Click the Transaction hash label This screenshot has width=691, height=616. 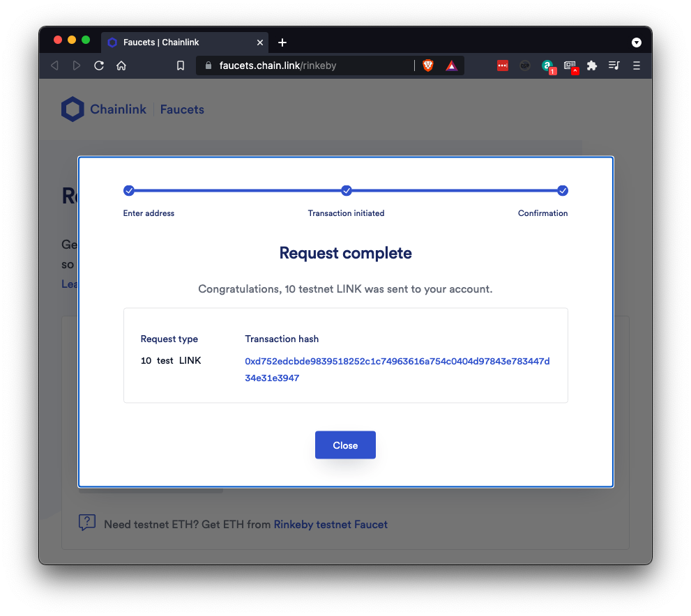coord(282,339)
